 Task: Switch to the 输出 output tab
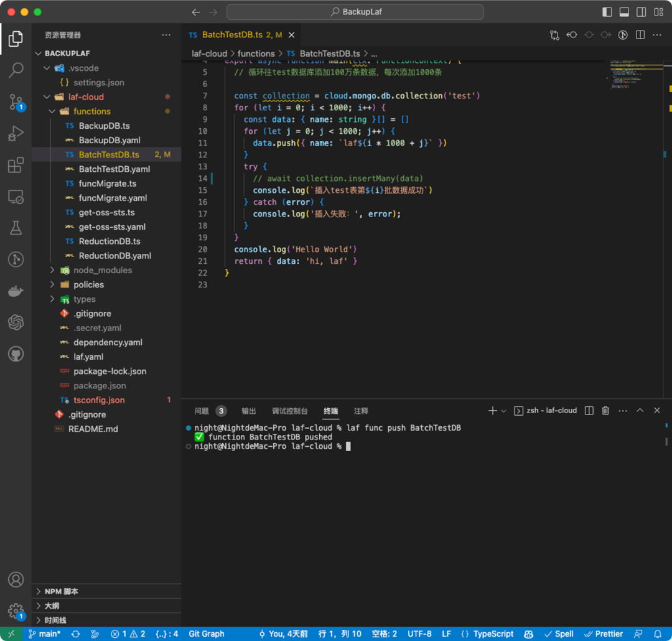(x=248, y=411)
